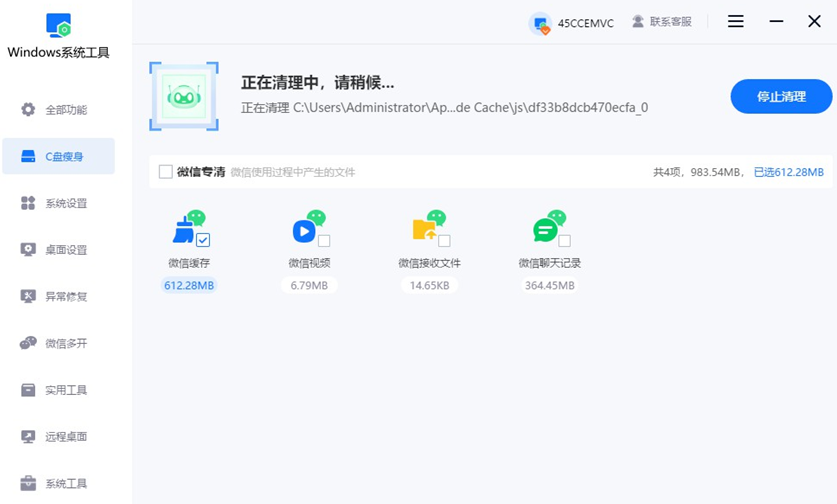This screenshot has height=504, width=837.
Task: Click the 45CCEMVC account avatar icon
Action: 541,23
